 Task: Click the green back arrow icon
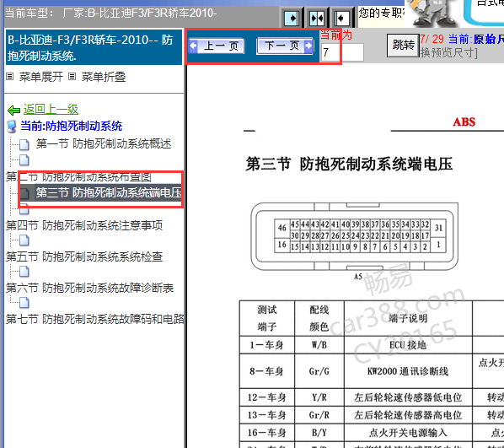(13, 111)
